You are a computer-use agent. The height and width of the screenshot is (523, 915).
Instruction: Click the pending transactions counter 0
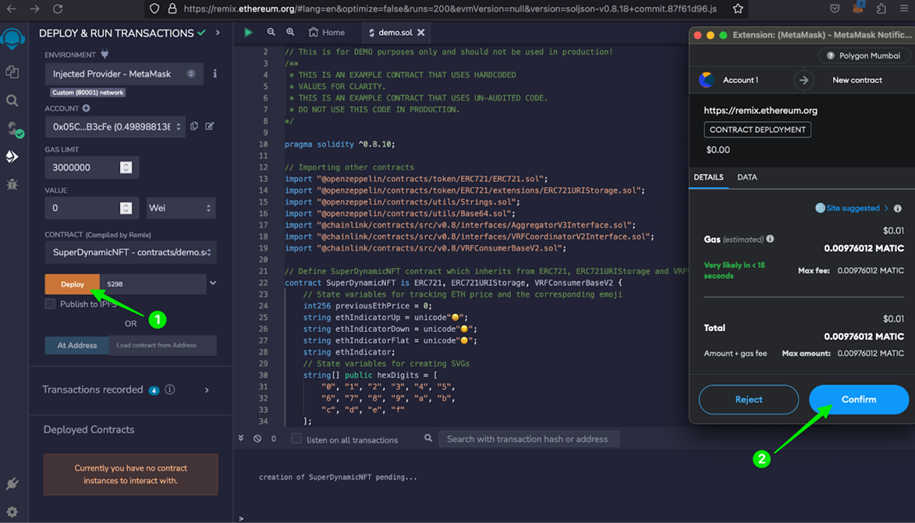click(x=273, y=438)
